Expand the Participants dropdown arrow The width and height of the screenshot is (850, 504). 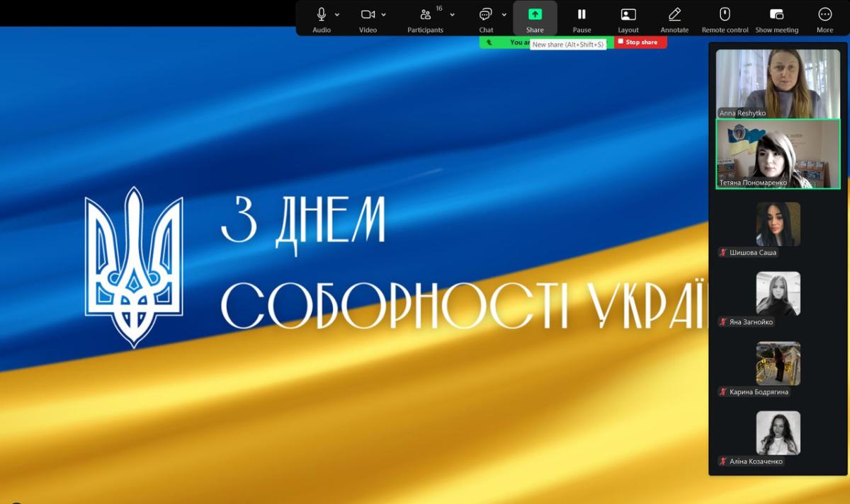tap(453, 15)
